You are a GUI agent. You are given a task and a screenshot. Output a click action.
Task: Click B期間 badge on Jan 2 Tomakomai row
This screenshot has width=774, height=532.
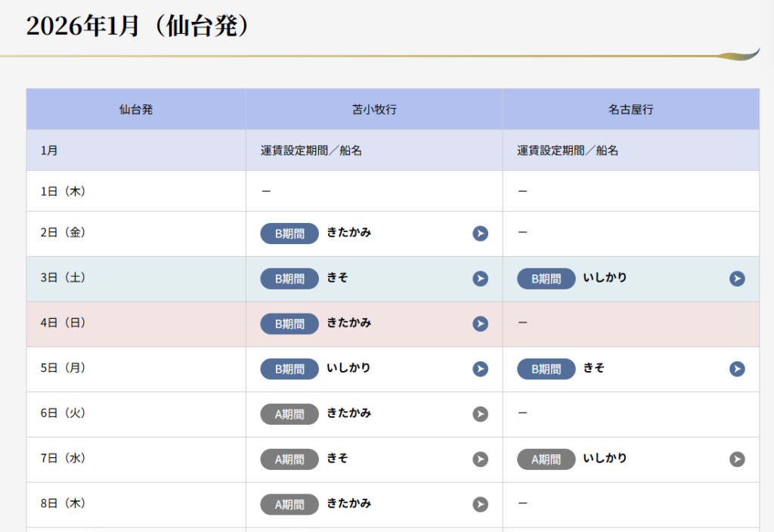coord(289,234)
